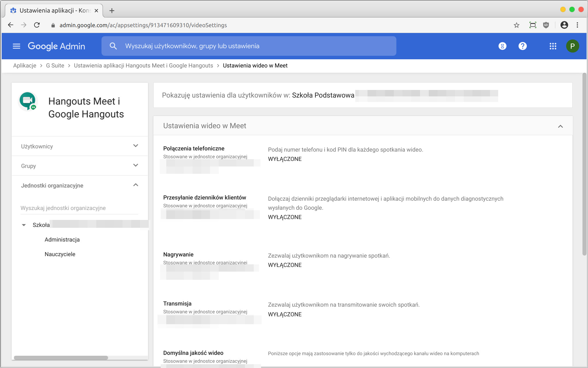This screenshot has width=588, height=368.
Task: Click the page vertical scrollbar
Action: (584, 164)
